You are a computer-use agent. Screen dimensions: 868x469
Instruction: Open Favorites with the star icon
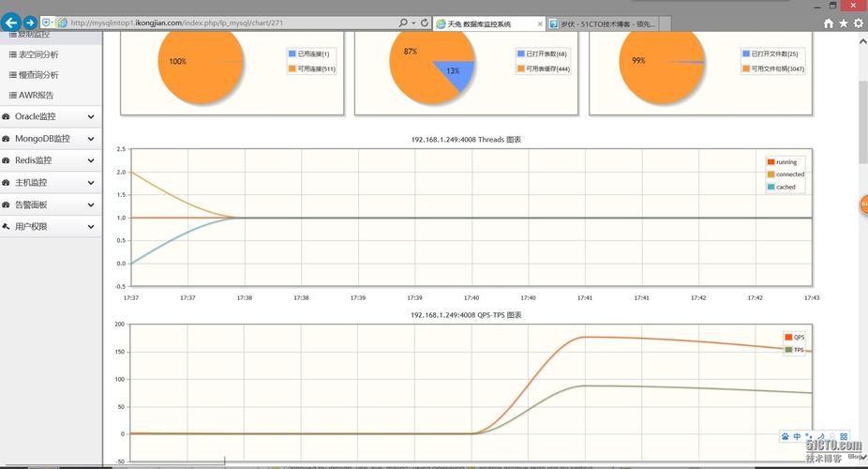[843, 23]
